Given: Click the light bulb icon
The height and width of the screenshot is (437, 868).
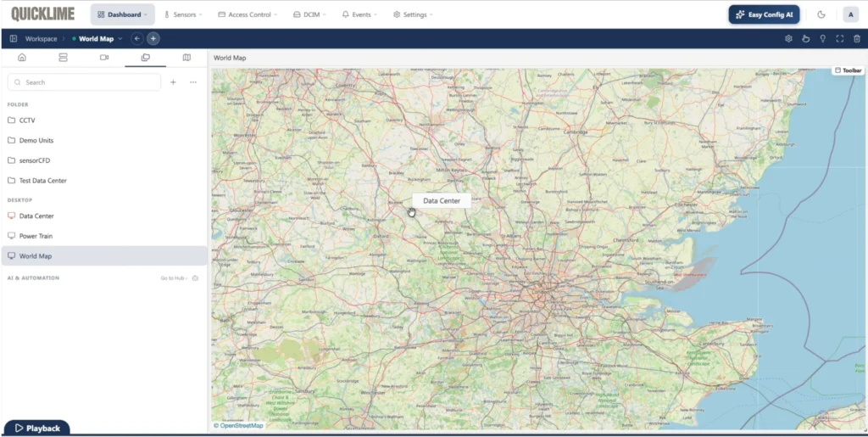Looking at the screenshot, I should point(823,39).
